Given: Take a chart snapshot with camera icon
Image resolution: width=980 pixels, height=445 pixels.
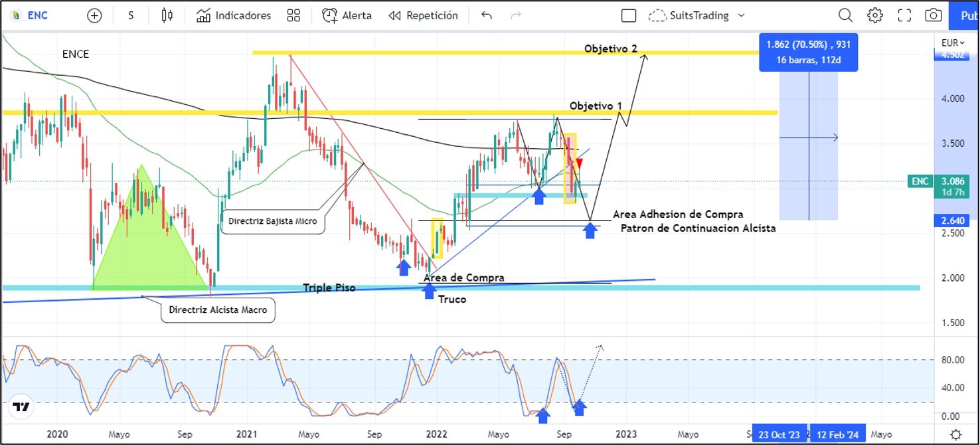Looking at the screenshot, I should coord(934,15).
